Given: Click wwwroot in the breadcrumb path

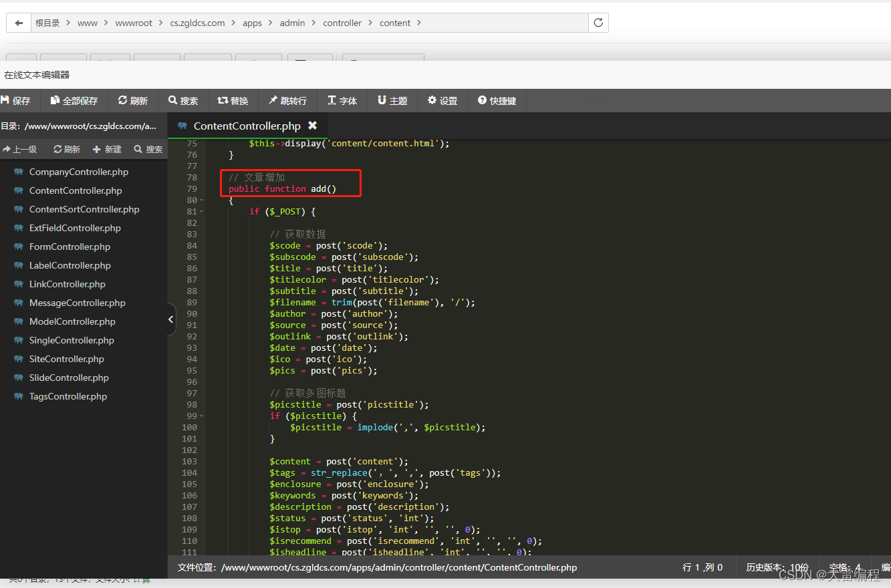Looking at the screenshot, I should point(134,23).
